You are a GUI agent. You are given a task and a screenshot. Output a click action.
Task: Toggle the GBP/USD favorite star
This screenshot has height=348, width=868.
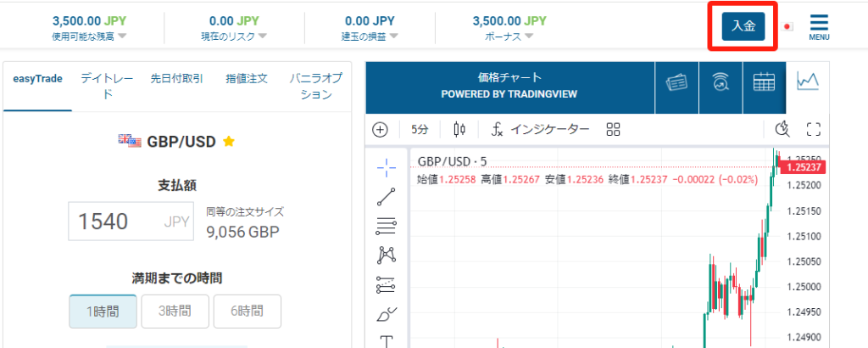[228, 141]
